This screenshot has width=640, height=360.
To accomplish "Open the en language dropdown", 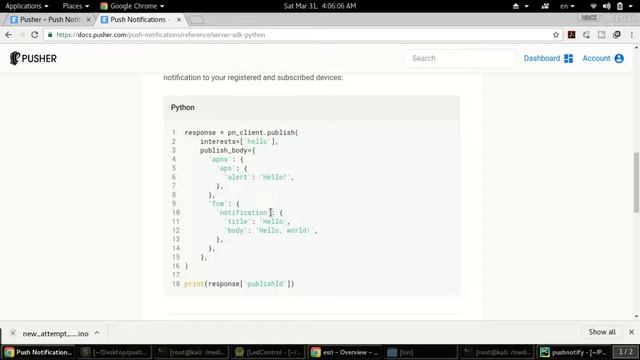I will pos(567,6).
